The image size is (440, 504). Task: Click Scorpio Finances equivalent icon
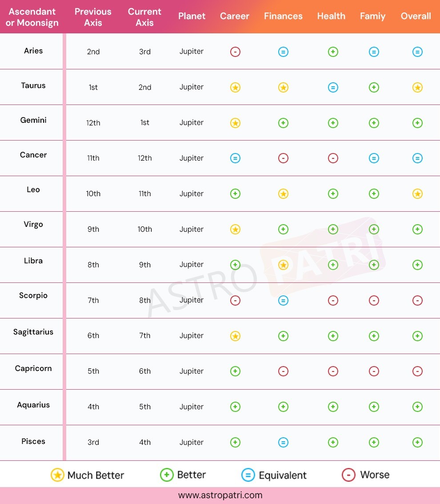click(x=283, y=301)
